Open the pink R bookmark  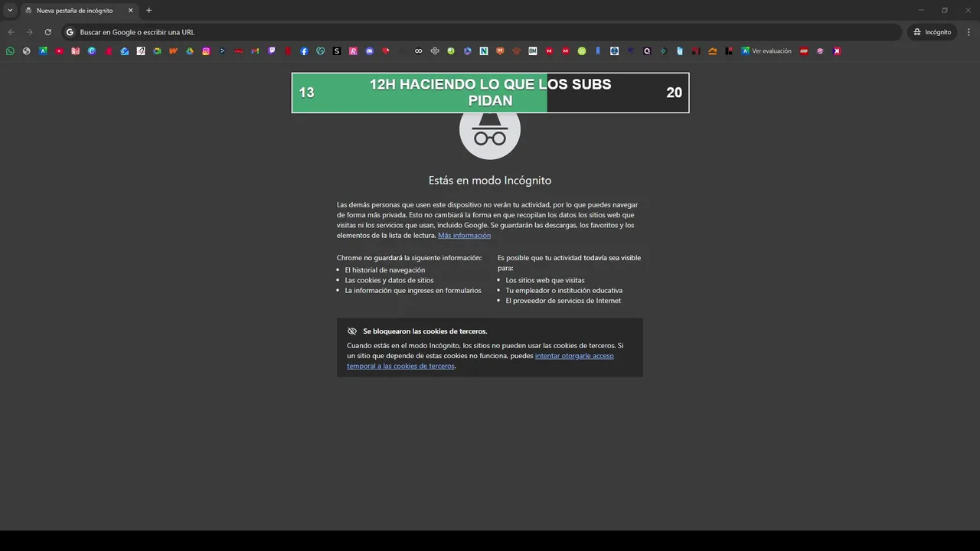353,51
